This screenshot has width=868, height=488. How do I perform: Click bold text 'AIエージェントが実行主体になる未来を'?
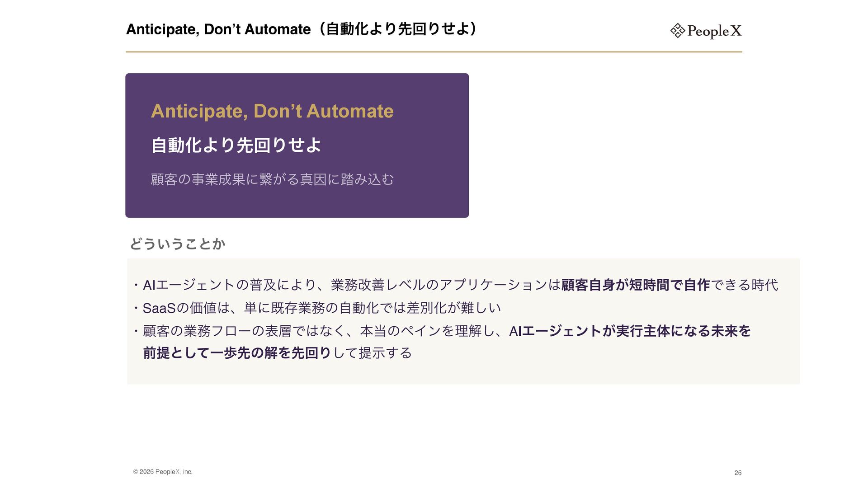[630, 331]
